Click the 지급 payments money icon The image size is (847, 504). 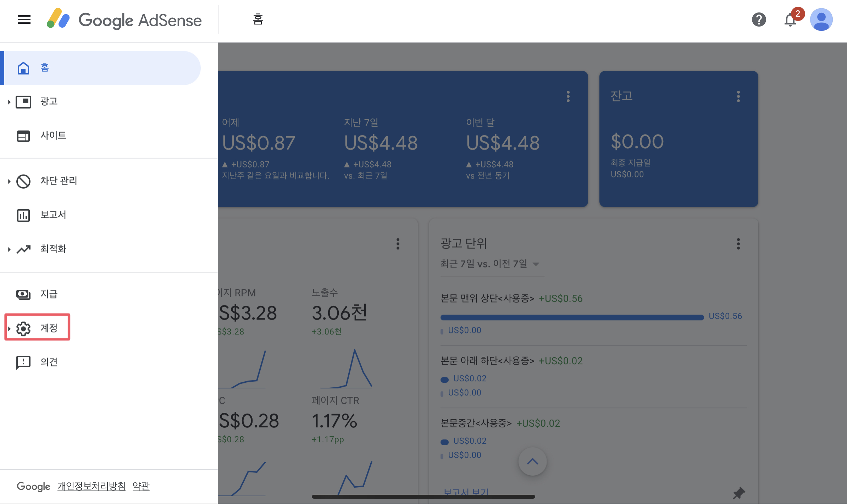(x=23, y=294)
